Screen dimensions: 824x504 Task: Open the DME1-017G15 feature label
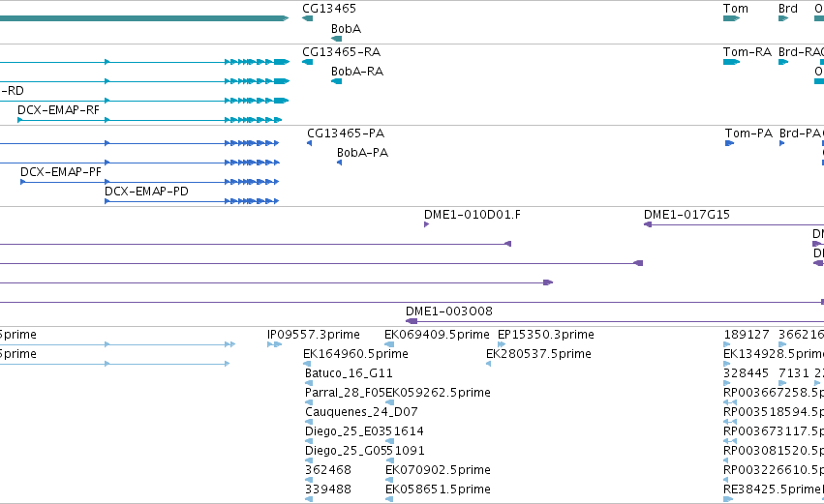tap(687, 215)
